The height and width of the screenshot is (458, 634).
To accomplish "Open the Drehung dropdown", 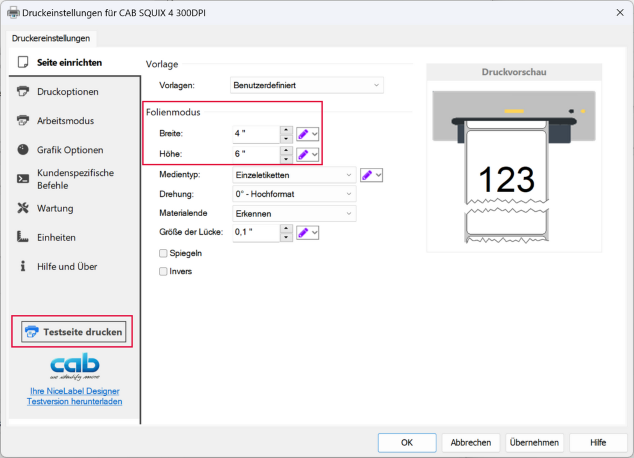I will tap(294, 194).
